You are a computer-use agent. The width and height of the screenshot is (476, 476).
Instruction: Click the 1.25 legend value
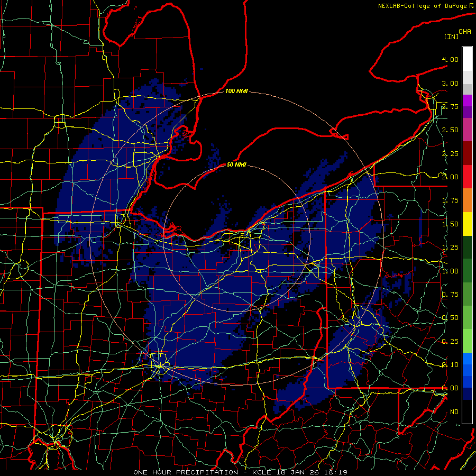(x=450, y=248)
